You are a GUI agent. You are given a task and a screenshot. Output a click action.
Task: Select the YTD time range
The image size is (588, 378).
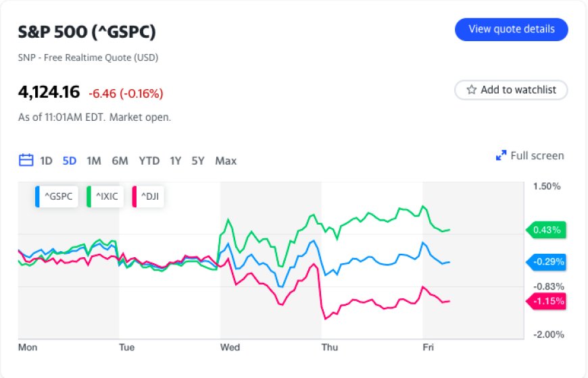pyautogui.click(x=149, y=161)
